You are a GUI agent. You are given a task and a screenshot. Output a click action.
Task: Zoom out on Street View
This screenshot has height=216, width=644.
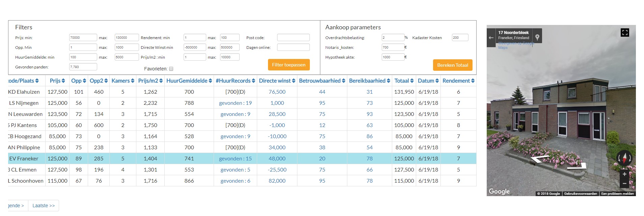pos(624,184)
